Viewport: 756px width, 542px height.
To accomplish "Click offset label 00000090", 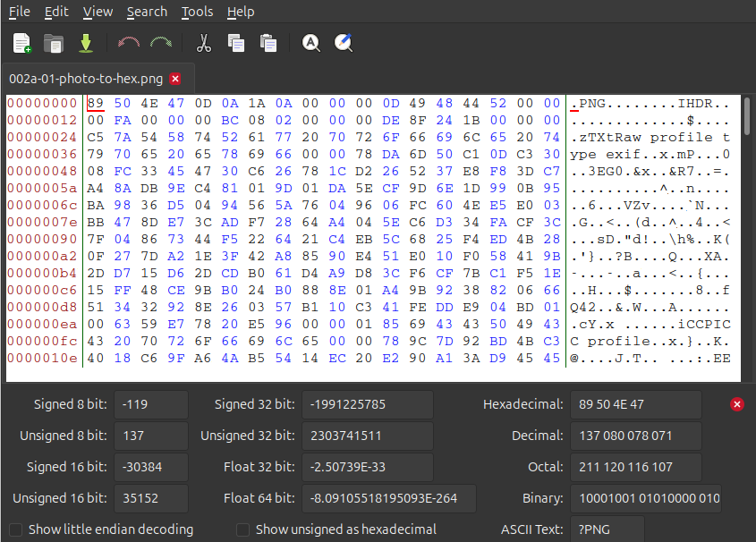I will click(42, 239).
